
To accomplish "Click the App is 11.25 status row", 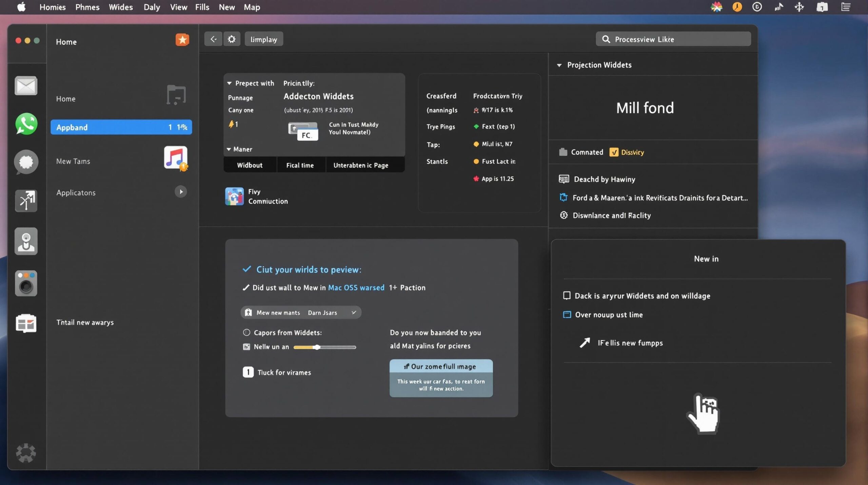I will (x=494, y=179).
